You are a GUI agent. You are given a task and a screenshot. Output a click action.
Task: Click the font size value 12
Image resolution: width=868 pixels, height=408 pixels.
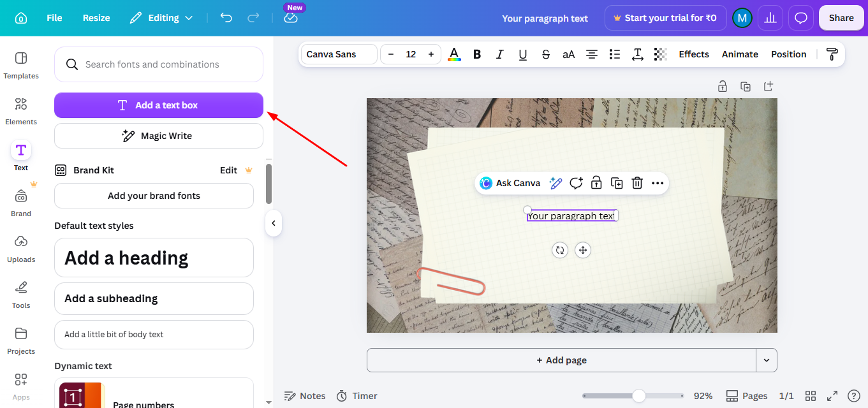pos(411,54)
